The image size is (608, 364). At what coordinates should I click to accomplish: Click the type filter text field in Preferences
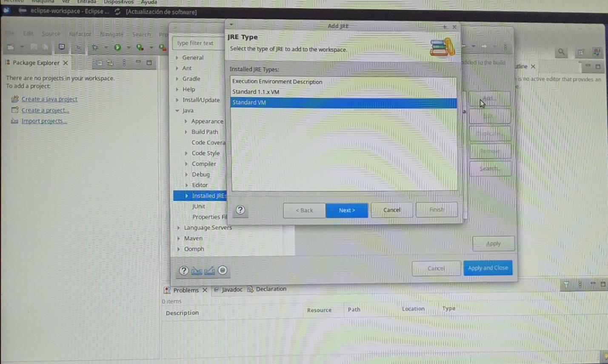pos(199,43)
